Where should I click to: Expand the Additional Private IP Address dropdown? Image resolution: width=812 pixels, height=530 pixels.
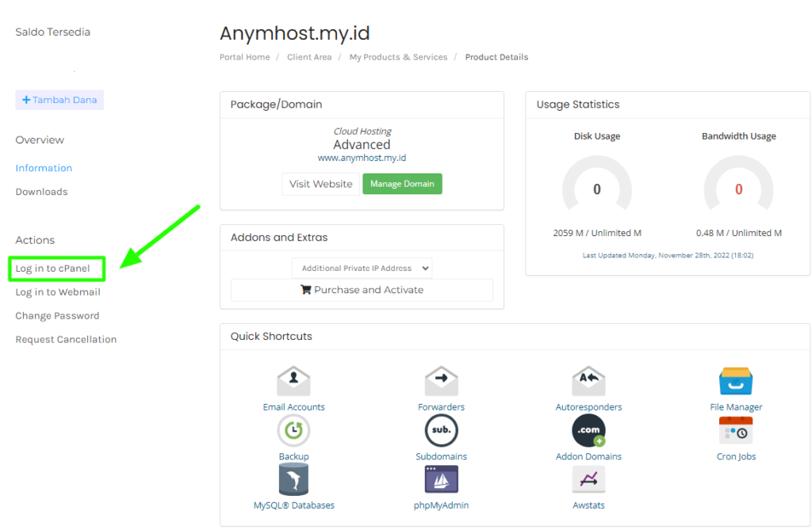click(362, 269)
